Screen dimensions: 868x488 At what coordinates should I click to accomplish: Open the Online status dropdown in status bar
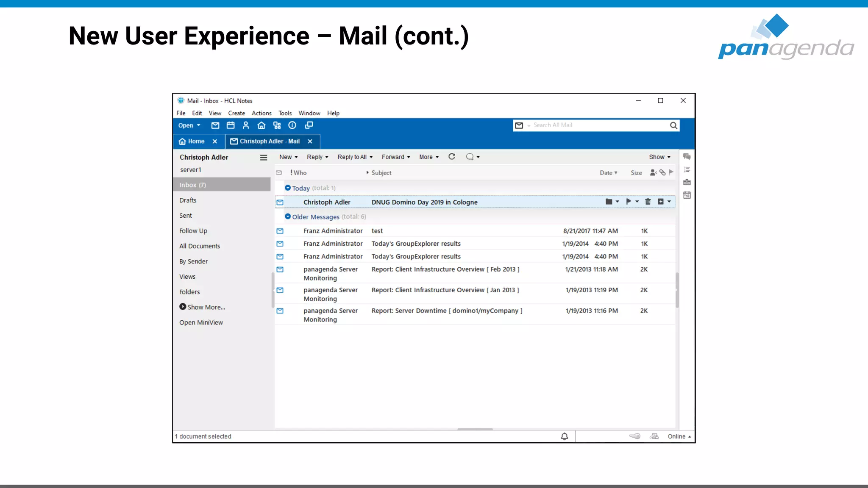click(679, 436)
